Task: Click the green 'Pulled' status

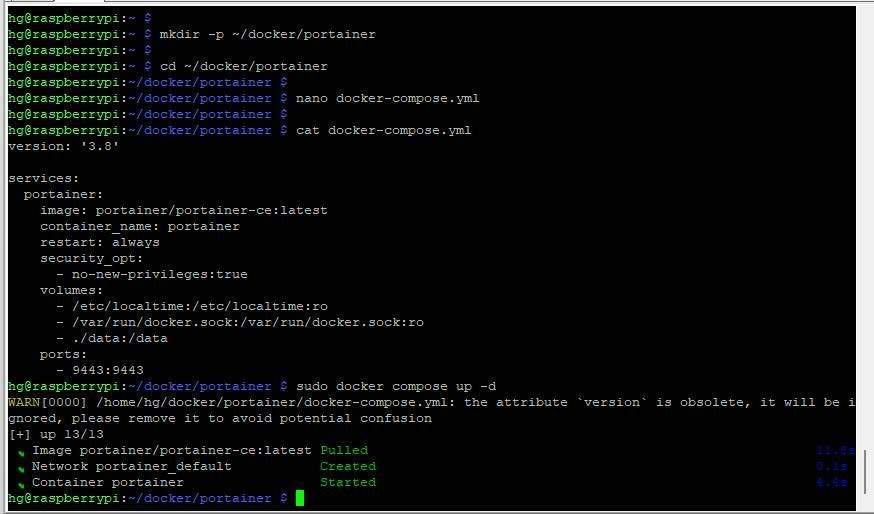Action: pyautogui.click(x=344, y=450)
